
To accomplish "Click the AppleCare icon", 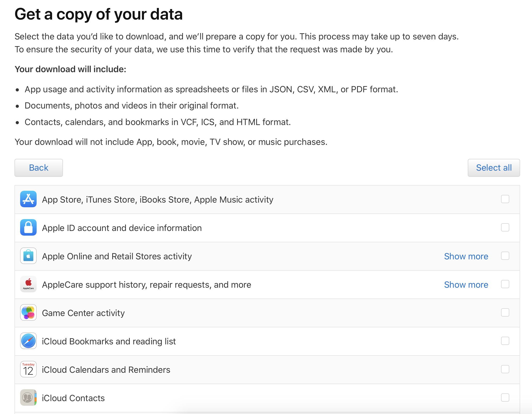I will coord(28,285).
